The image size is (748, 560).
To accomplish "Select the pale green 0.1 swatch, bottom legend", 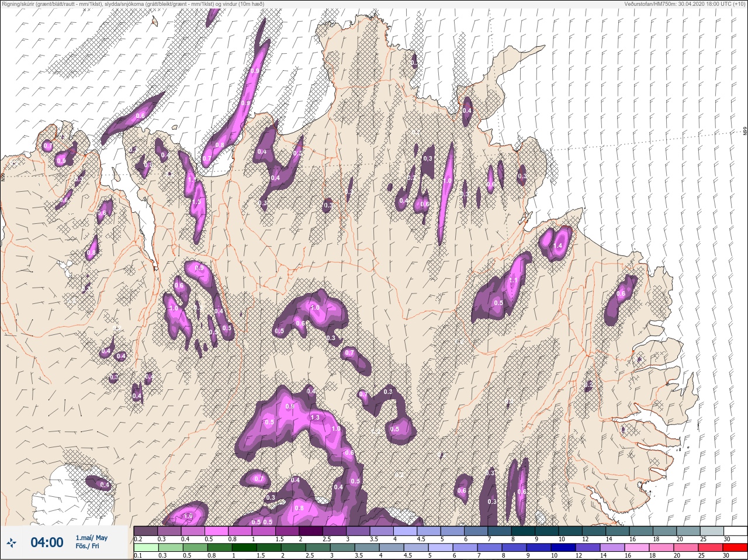I will coord(146,548).
